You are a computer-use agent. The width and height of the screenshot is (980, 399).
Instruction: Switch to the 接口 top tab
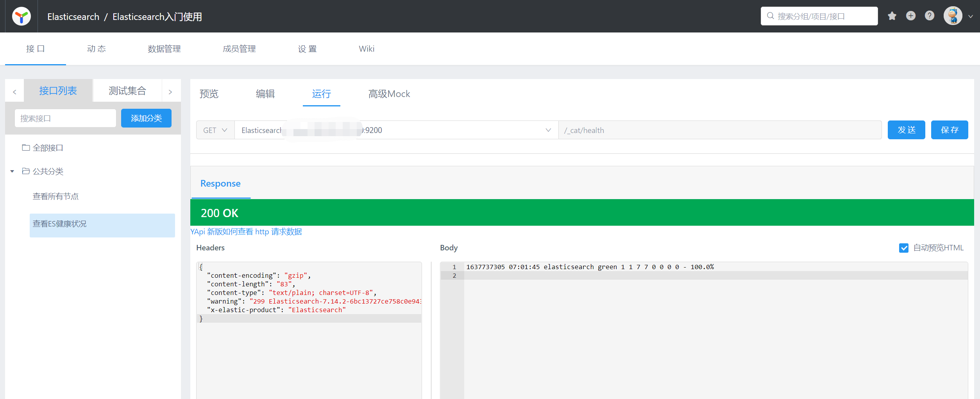36,49
